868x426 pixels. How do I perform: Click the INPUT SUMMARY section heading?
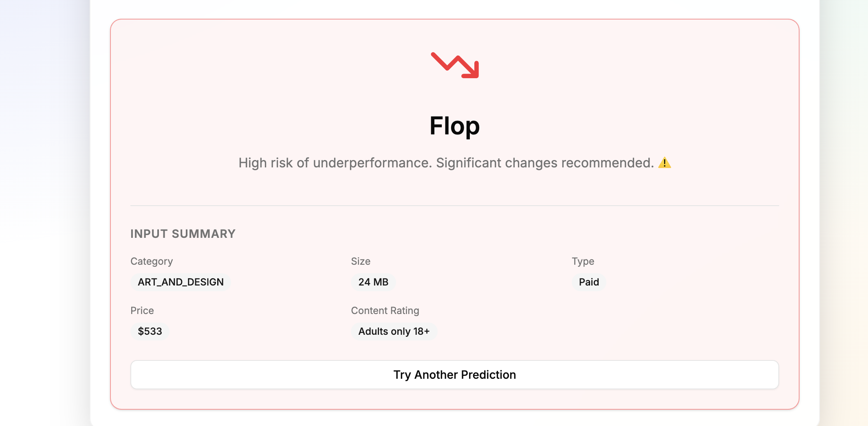[x=183, y=234]
